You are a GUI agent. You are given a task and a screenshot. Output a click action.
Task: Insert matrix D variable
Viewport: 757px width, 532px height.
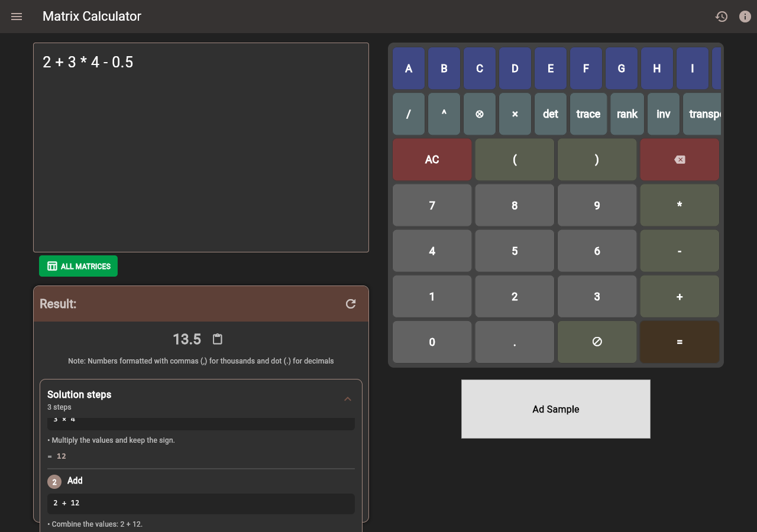click(x=515, y=69)
